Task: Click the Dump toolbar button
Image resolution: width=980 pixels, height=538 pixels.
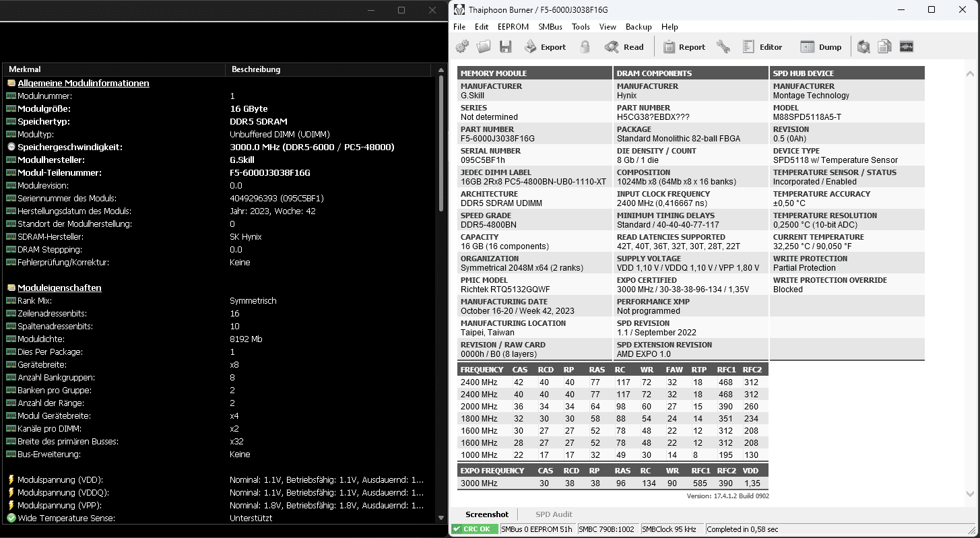Action: [820, 46]
